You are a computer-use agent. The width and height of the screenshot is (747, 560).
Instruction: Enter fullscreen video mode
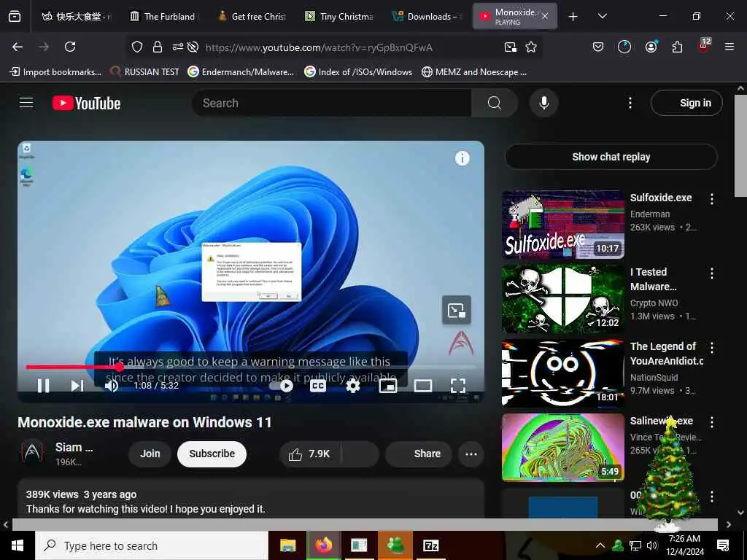click(458, 386)
